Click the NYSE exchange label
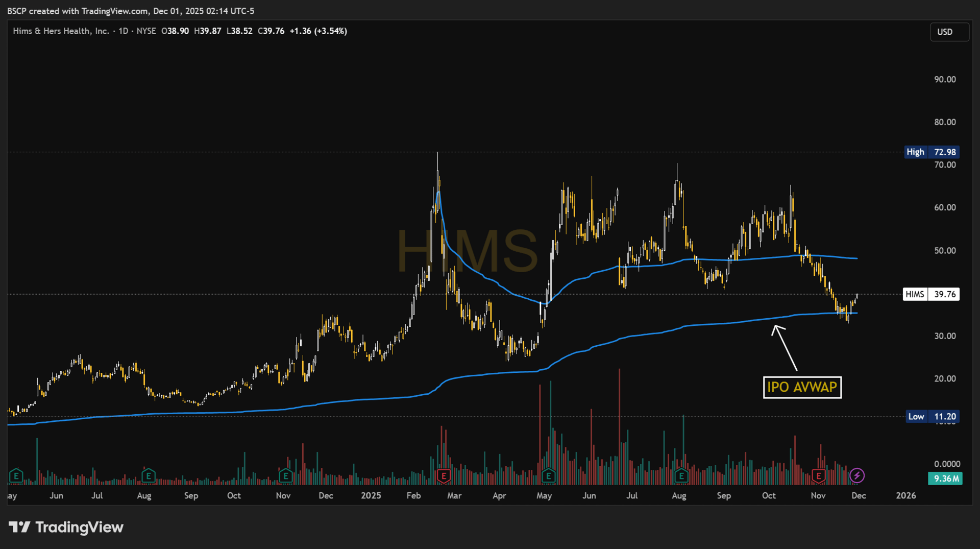 (146, 31)
